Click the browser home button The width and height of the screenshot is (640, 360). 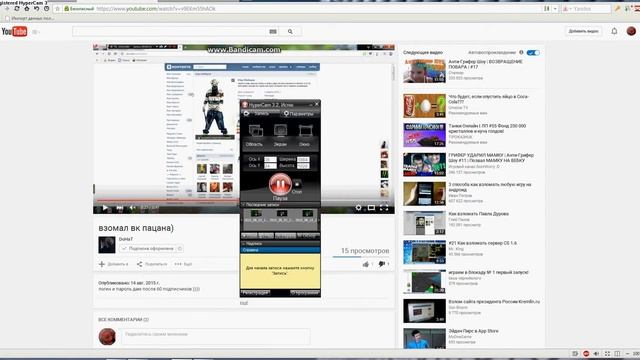click(x=27, y=8)
